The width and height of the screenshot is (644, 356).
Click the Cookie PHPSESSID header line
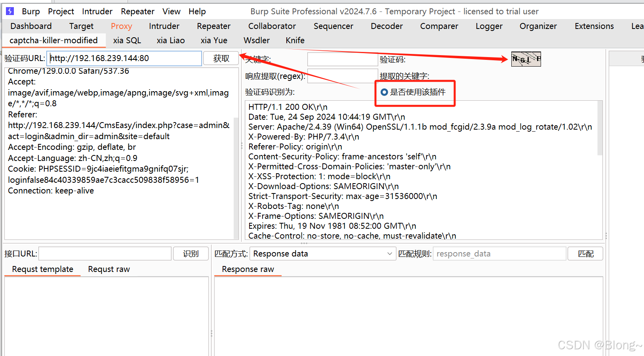(x=98, y=169)
